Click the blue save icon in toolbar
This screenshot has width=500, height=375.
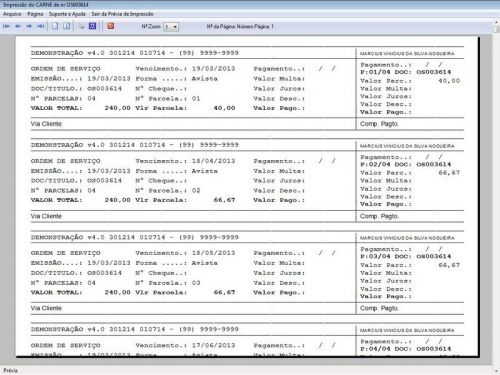pos(92,26)
